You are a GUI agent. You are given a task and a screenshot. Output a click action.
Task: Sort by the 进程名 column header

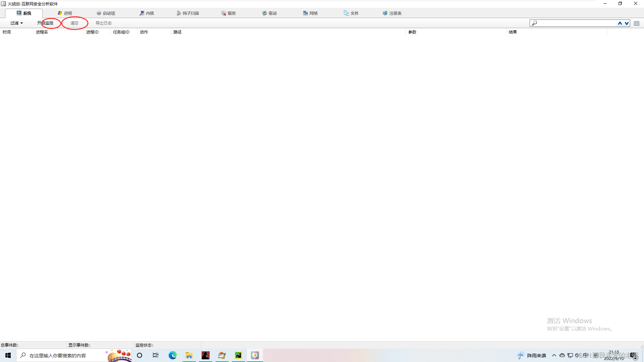(x=42, y=32)
